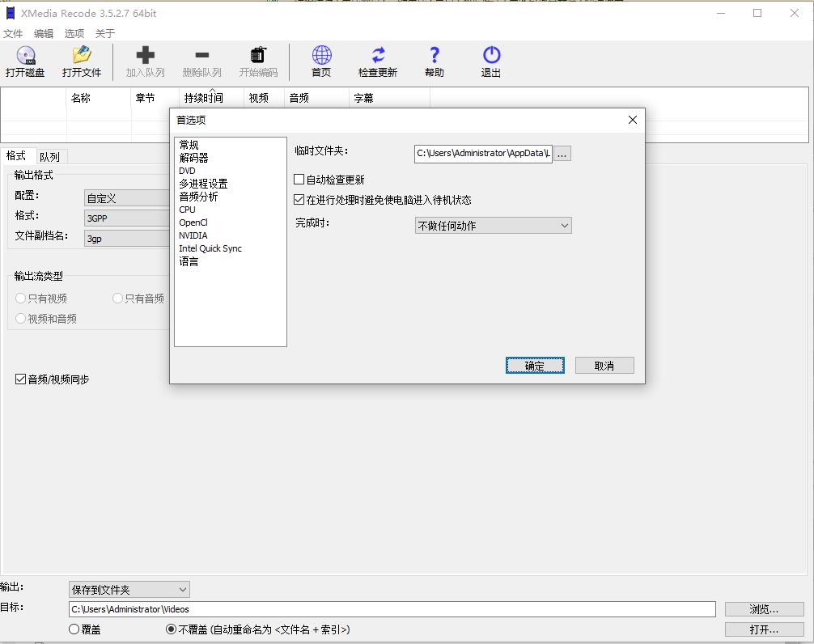Click the 加入队列 plus icon

(x=146, y=55)
